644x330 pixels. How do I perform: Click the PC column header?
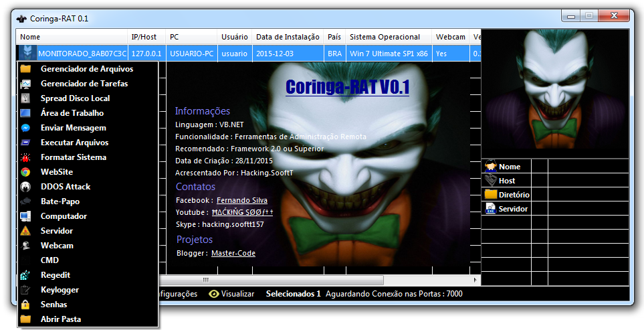click(x=191, y=37)
